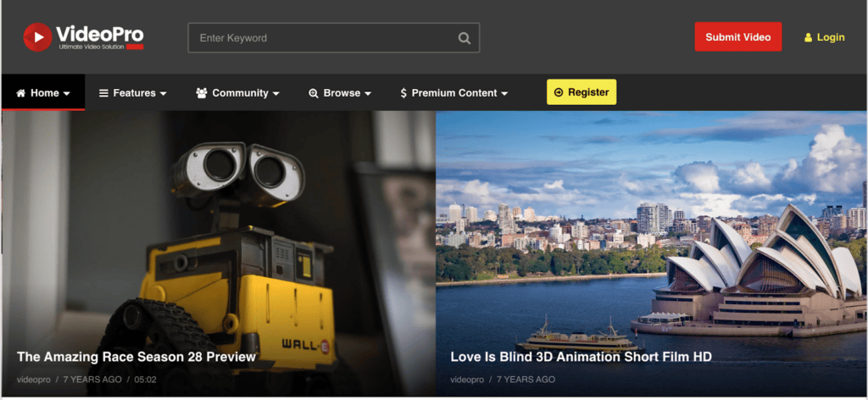The image size is (868, 400).
Task: Click 7 YEARS AGO under Amazing Race
Action: pos(92,380)
